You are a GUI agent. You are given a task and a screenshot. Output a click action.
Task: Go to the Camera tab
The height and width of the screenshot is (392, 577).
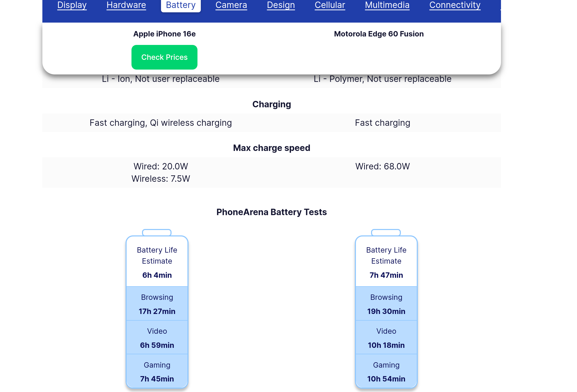(x=231, y=5)
